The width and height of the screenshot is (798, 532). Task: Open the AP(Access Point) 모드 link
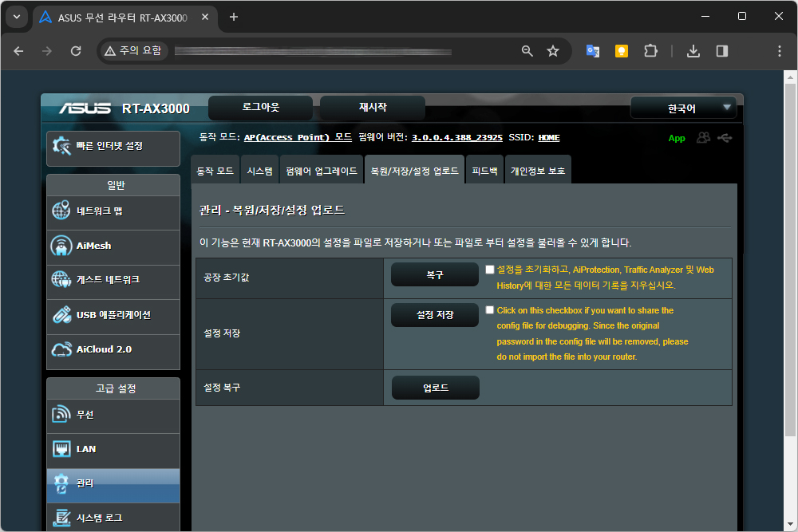point(298,137)
